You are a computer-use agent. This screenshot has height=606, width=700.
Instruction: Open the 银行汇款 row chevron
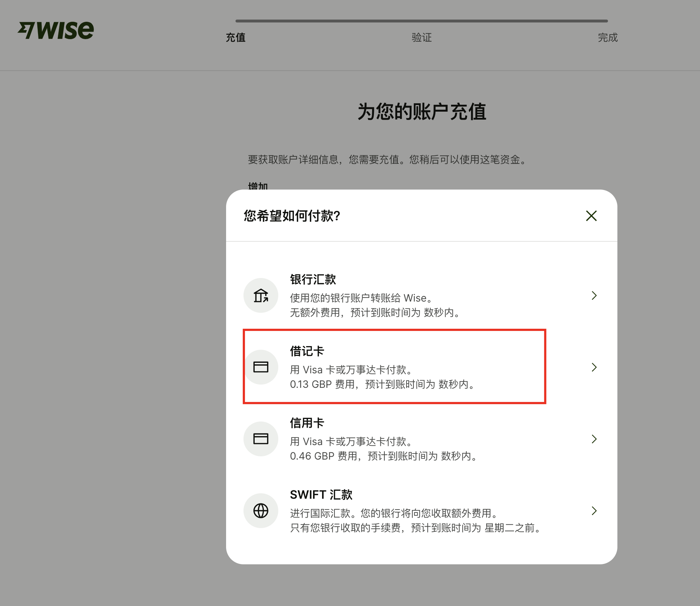(x=594, y=295)
